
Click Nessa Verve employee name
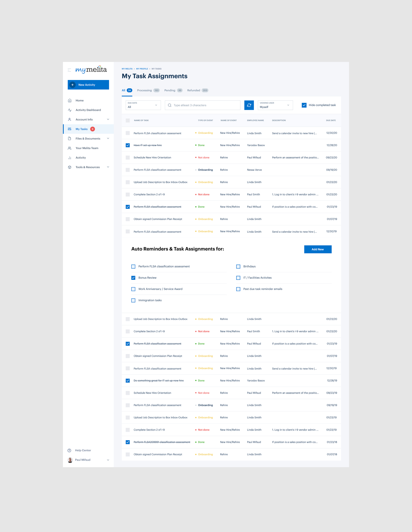(x=254, y=170)
